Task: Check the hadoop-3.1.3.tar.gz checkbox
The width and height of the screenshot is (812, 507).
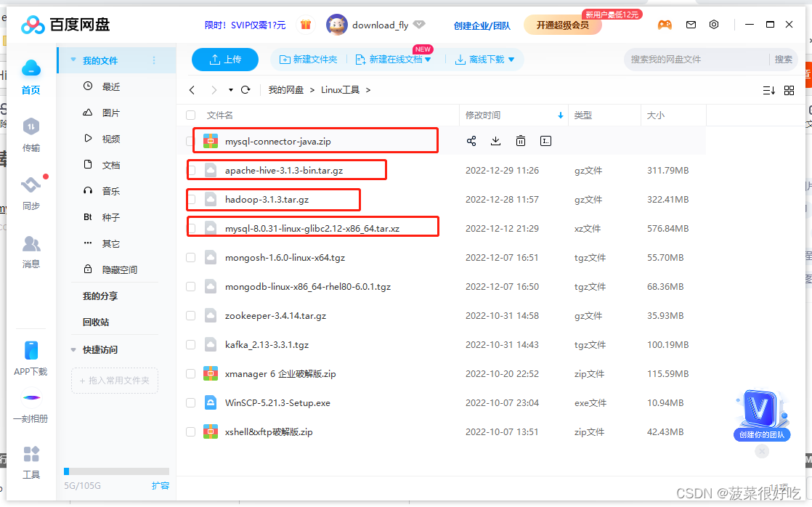Action: tap(192, 199)
